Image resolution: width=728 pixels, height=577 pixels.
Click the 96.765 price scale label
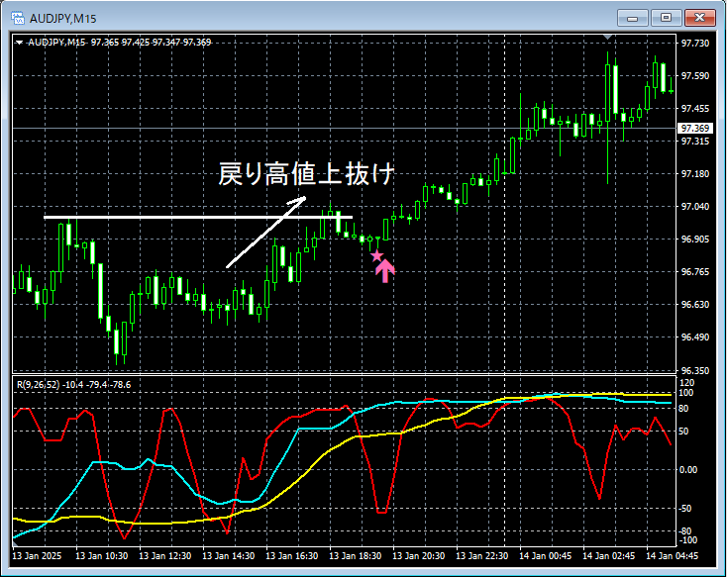tap(695, 272)
